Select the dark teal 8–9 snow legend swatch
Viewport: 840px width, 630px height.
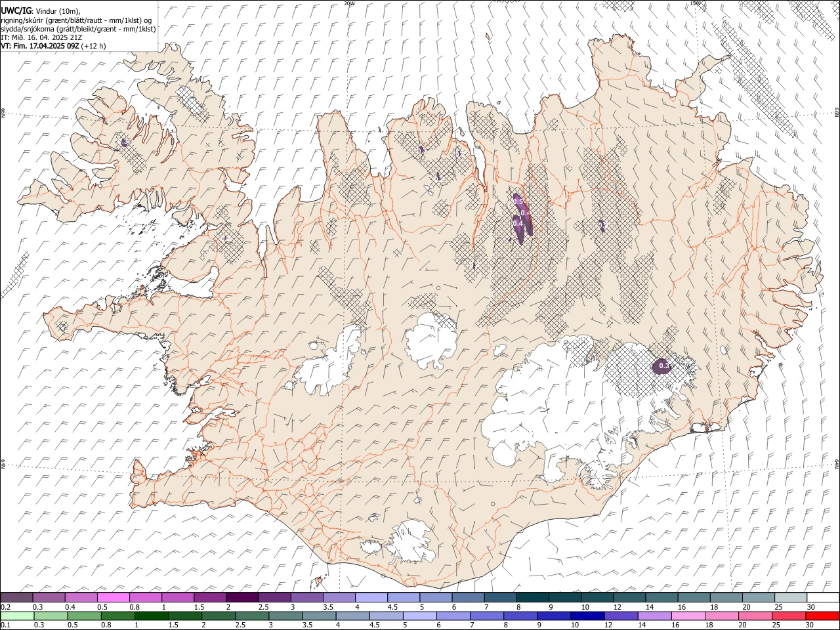pos(532,597)
